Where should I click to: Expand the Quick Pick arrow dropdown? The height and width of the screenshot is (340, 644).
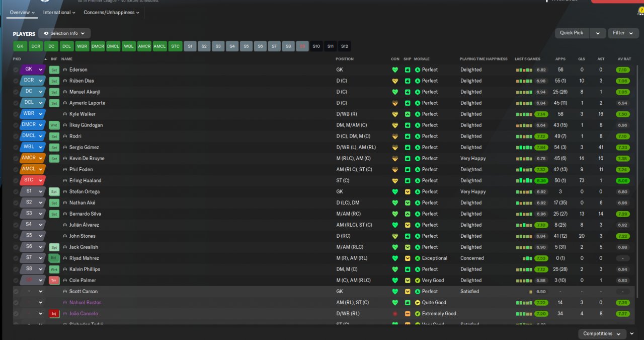coord(598,33)
